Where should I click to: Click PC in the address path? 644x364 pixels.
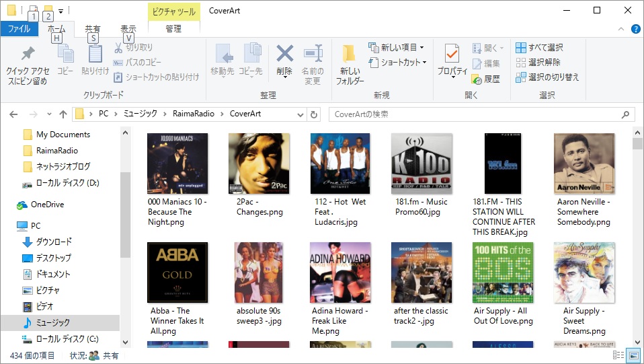coord(104,114)
